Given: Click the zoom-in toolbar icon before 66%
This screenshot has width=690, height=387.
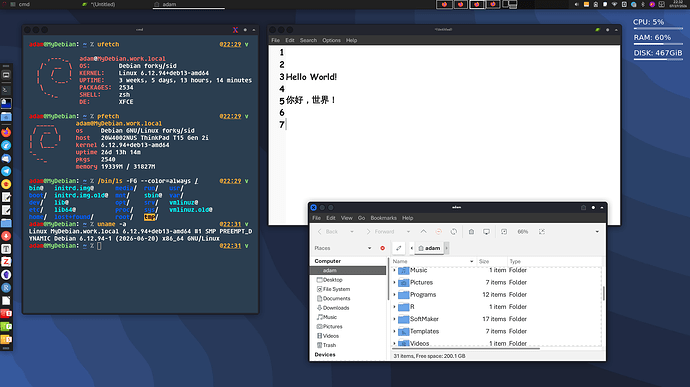Looking at the screenshot, I should (504, 232).
